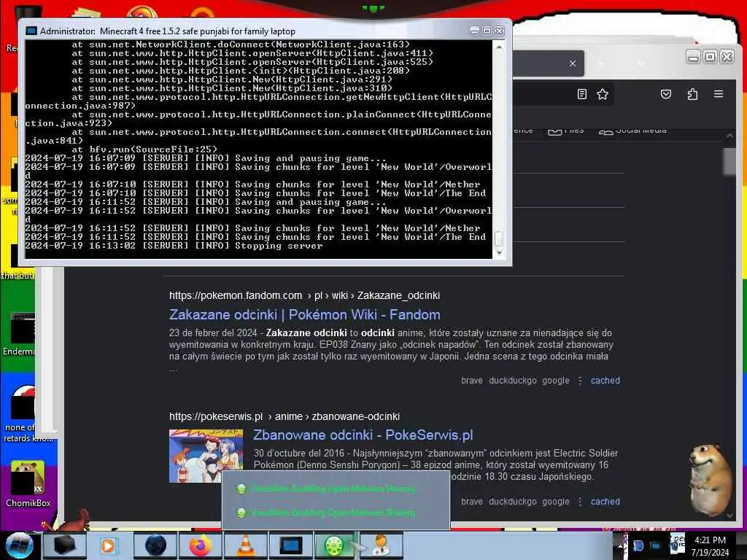
Task: Click the dark globe taskbar icon
Action: pos(155,545)
